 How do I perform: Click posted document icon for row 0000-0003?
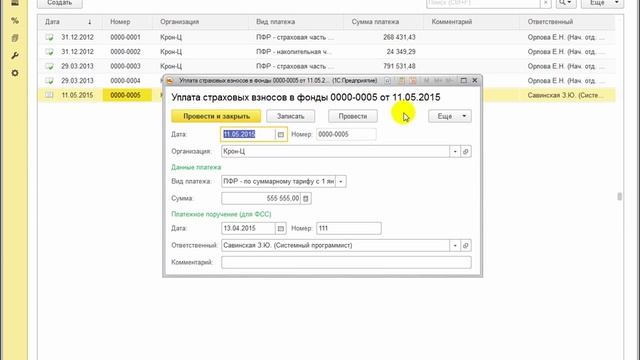pos(49,66)
